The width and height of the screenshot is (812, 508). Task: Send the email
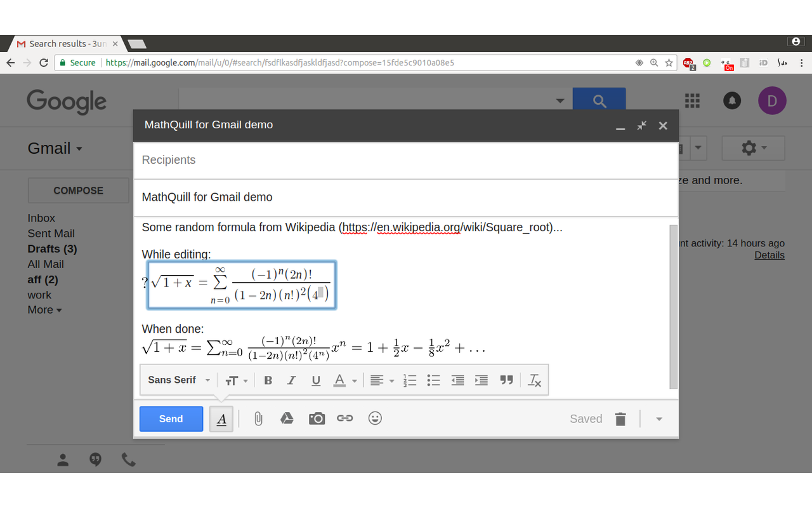[x=171, y=419]
